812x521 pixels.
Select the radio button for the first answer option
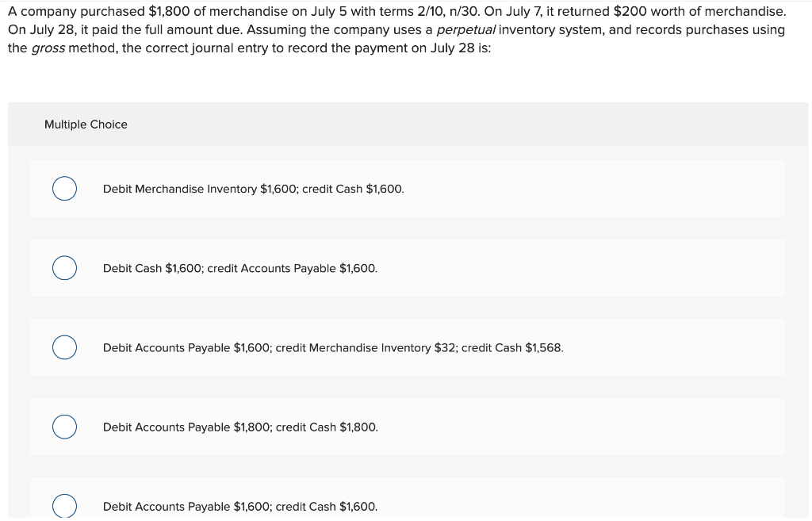pos(64,189)
